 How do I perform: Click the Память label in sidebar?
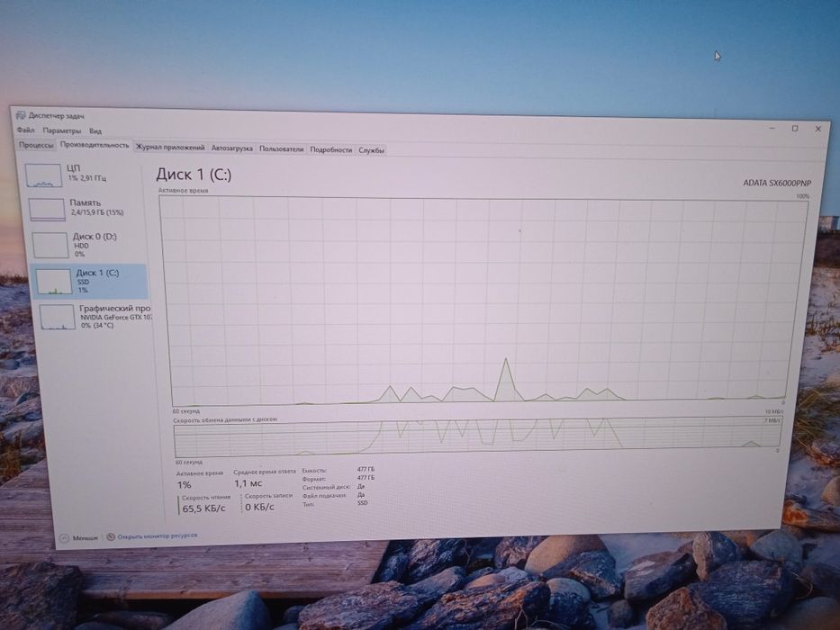[86, 202]
